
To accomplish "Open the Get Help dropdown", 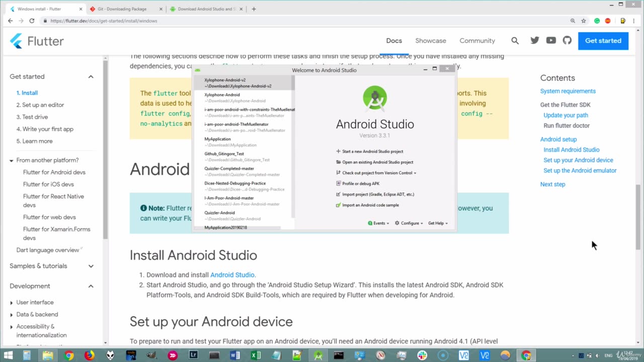I will click(438, 223).
